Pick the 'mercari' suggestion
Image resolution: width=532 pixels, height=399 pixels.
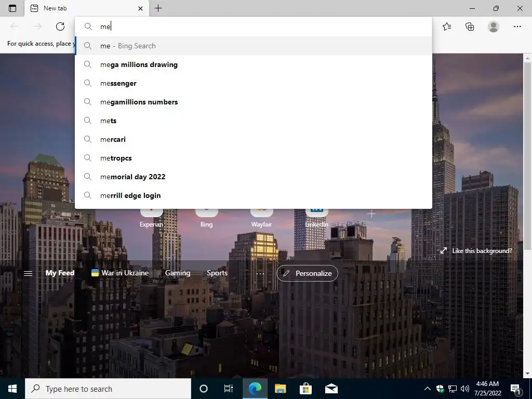pos(254,139)
